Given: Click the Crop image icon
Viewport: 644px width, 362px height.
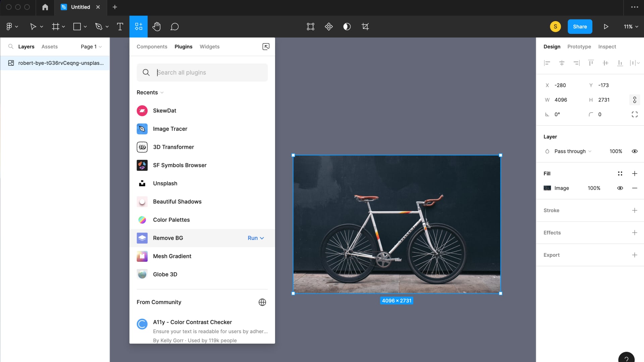Looking at the screenshot, I should click(x=365, y=26).
